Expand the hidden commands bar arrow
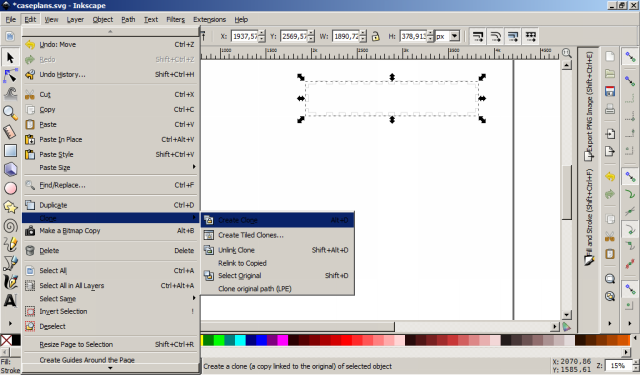 click(610, 323)
